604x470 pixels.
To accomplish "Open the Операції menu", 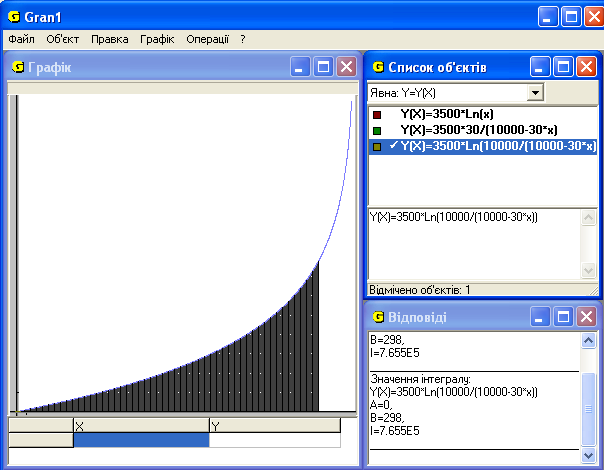I will tap(207, 39).
